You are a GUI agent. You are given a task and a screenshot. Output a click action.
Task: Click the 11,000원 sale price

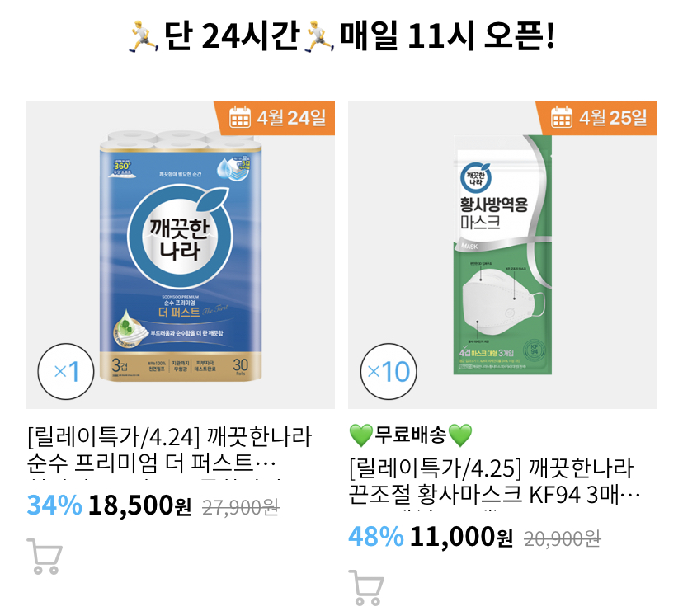tap(461, 537)
